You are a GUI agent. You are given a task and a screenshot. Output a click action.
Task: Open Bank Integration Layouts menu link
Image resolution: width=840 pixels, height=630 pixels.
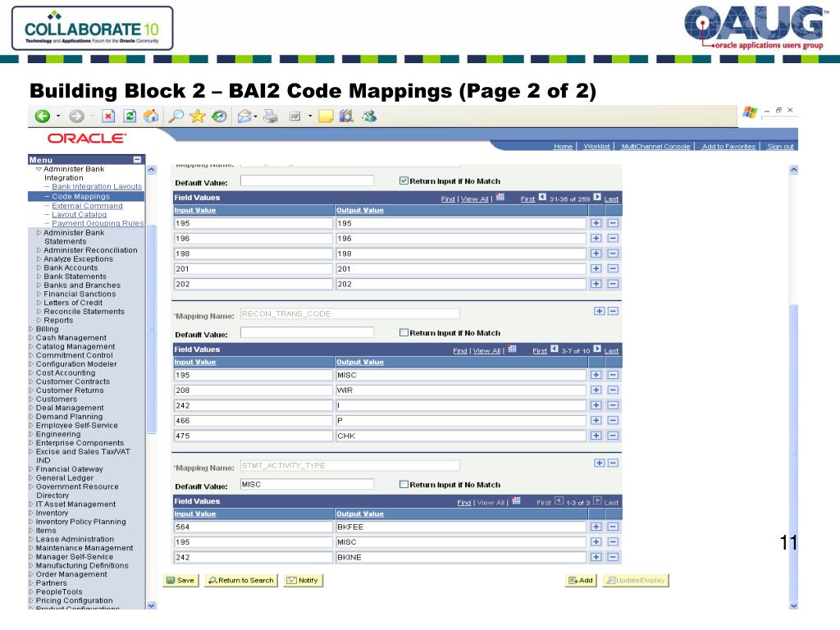click(97, 186)
